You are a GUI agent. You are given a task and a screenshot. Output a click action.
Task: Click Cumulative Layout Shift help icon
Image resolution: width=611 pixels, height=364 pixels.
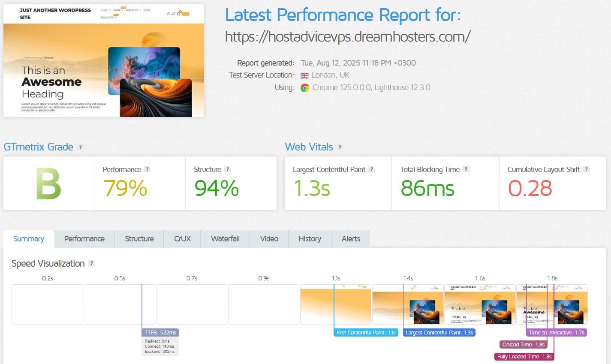pyautogui.click(x=586, y=169)
